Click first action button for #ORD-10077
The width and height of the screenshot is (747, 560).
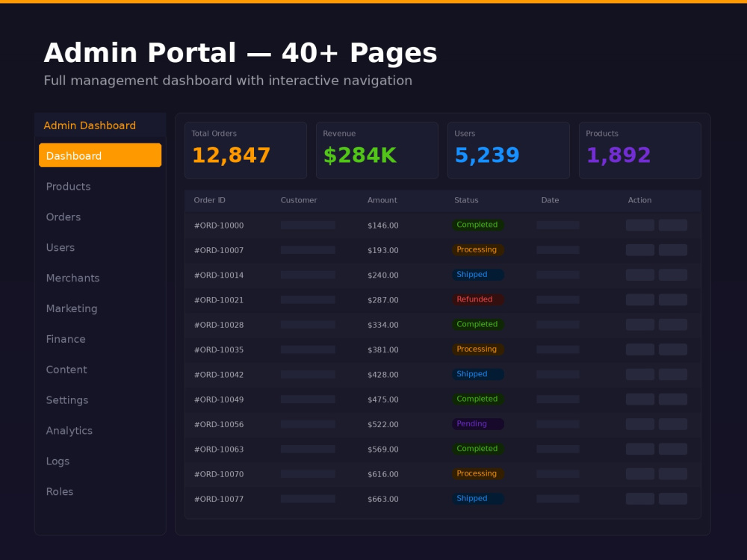[640, 499]
